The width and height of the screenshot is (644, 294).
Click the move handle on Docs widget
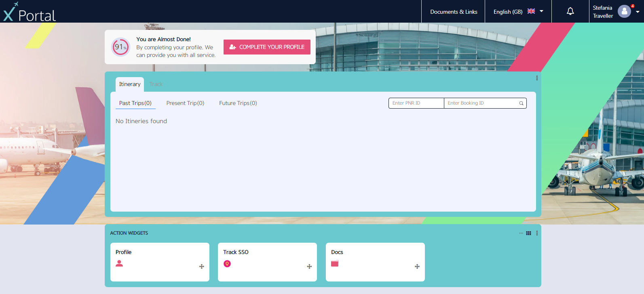coord(417,267)
